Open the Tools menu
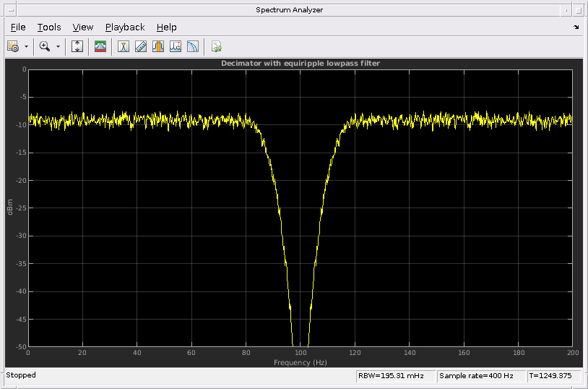588x389 pixels. pos(49,27)
